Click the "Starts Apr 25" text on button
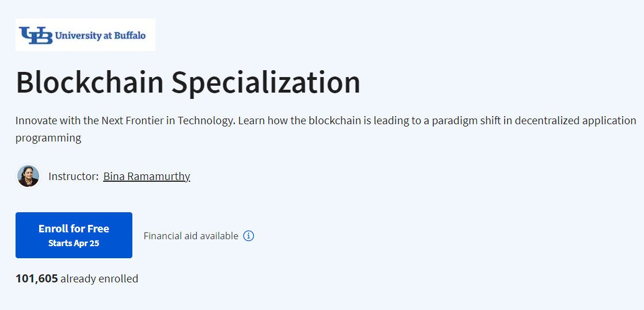The height and width of the screenshot is (310, 644). pos(74,243)
